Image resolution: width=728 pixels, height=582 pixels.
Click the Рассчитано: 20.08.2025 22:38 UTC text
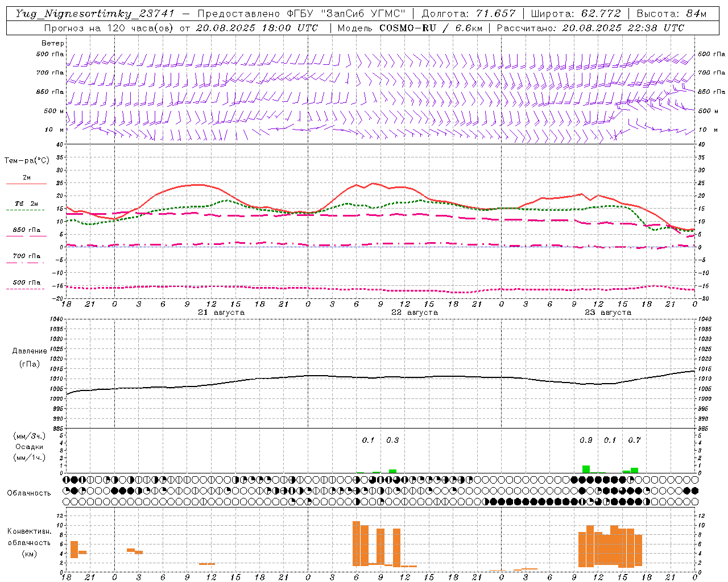coord(590,28)
